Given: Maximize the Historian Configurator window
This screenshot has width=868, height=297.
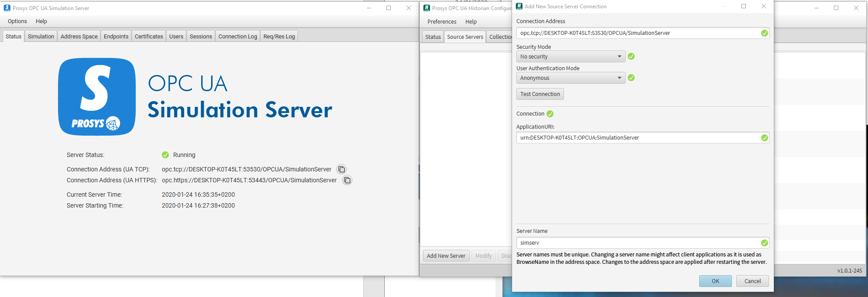Looking at the screenshot, I should (x=836, y=8).
